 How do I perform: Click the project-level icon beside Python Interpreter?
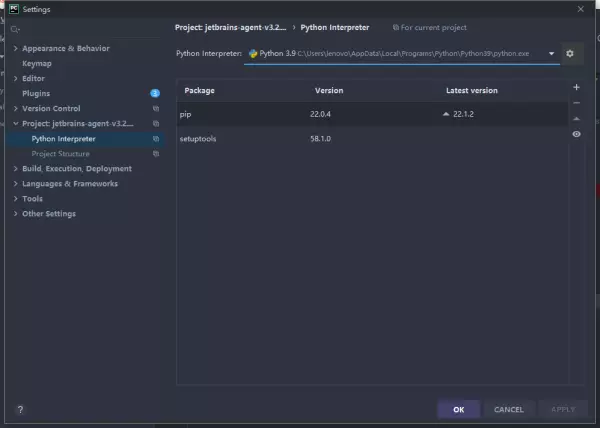[x=156, y=139]
